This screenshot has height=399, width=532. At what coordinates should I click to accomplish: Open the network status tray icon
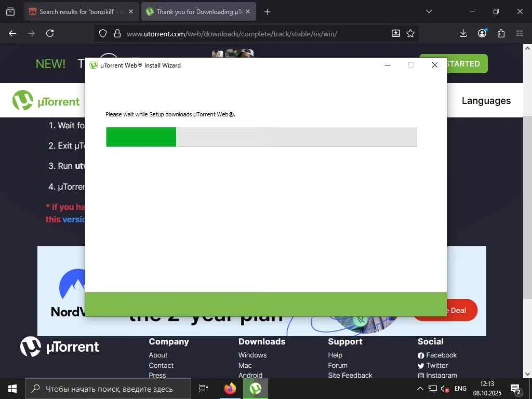tap(433, 389)
